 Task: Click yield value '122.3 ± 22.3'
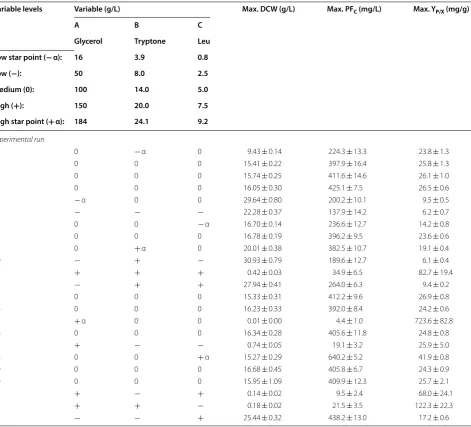434,406
